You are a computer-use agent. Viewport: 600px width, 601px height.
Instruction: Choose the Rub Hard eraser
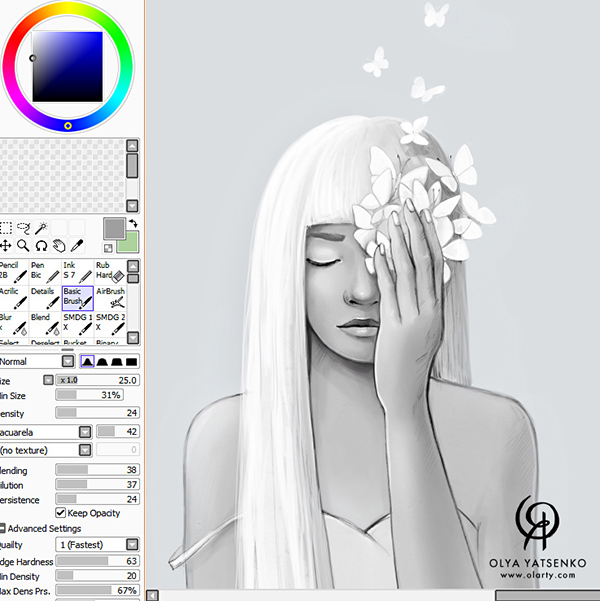click(110, 272)
